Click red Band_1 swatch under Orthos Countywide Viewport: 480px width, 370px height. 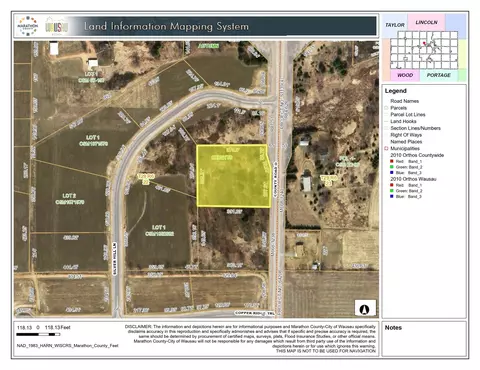click(392, 161)
